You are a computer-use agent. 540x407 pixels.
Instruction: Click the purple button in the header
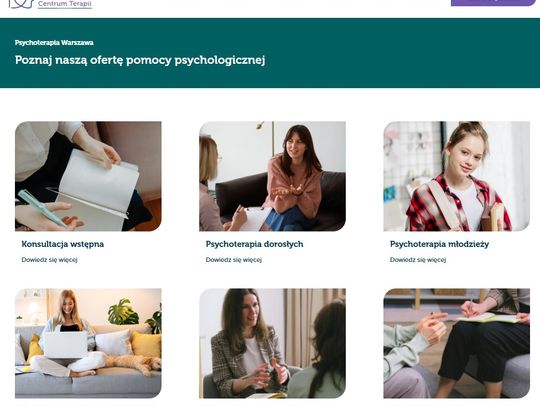(x=493, y=3)
